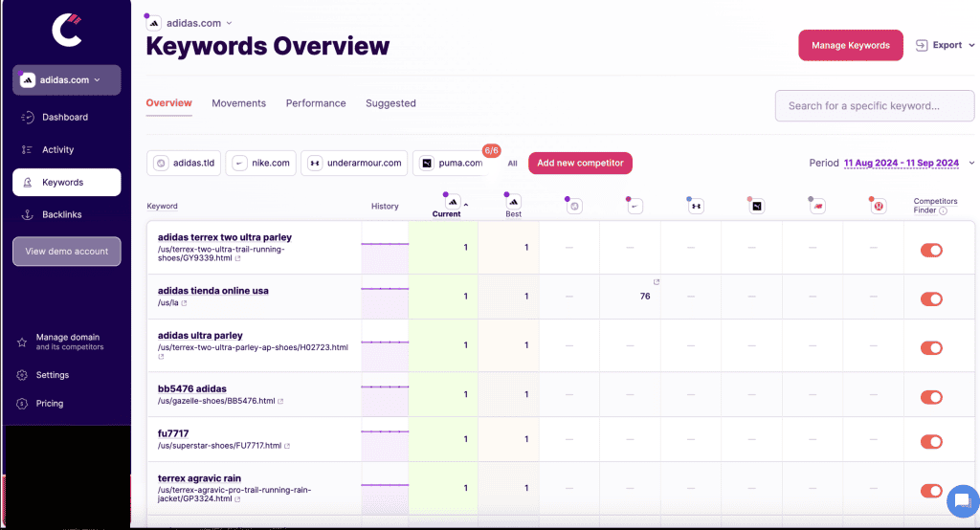
Task: Click the All competitors filter
Action: tap(513, 164)
